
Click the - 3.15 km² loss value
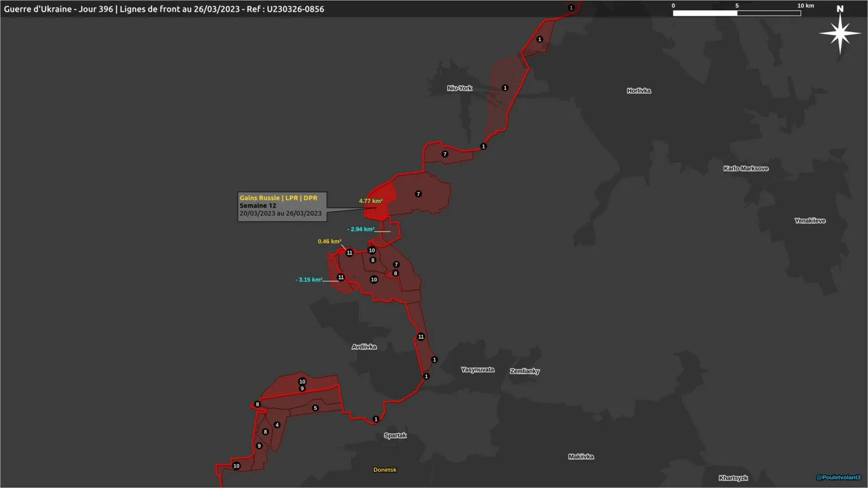tap(309, 280)
